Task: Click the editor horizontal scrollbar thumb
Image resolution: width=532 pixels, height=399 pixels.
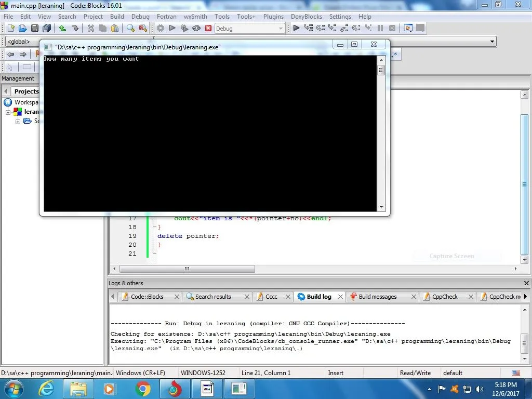Action: 187,269
